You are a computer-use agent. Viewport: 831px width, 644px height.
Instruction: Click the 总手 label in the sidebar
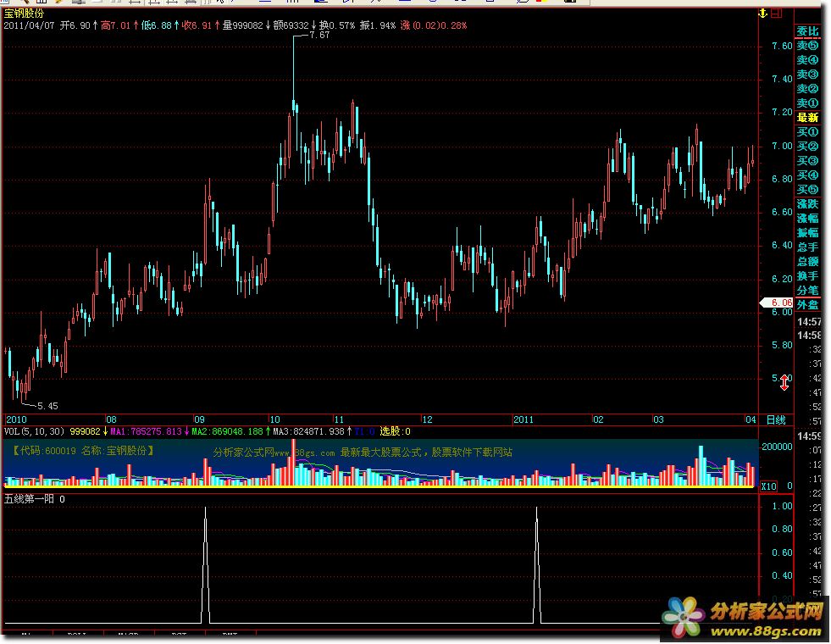tap(807, 247)
